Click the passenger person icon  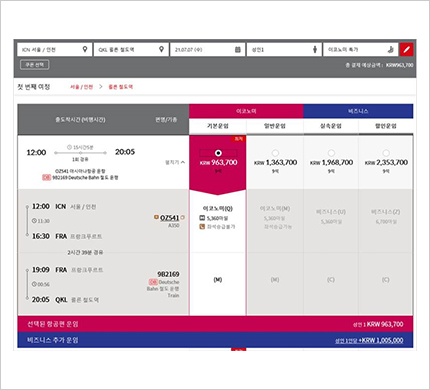[315, 49]
